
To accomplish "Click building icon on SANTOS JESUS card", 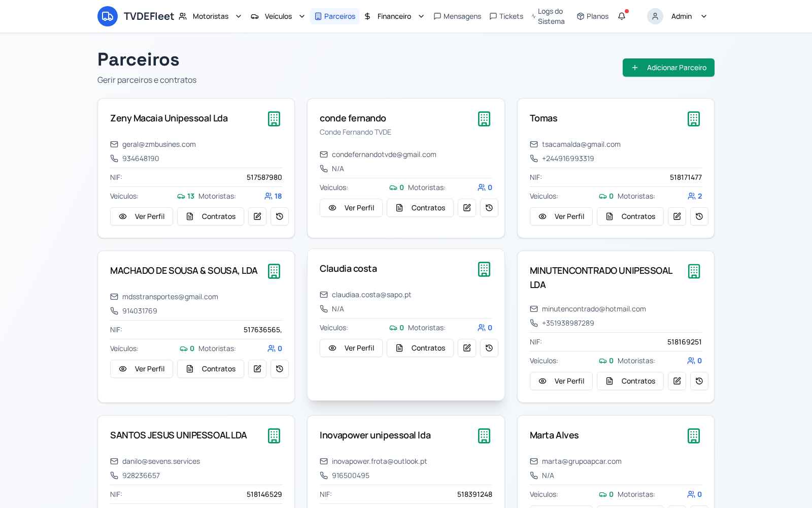I will point(274,436).
